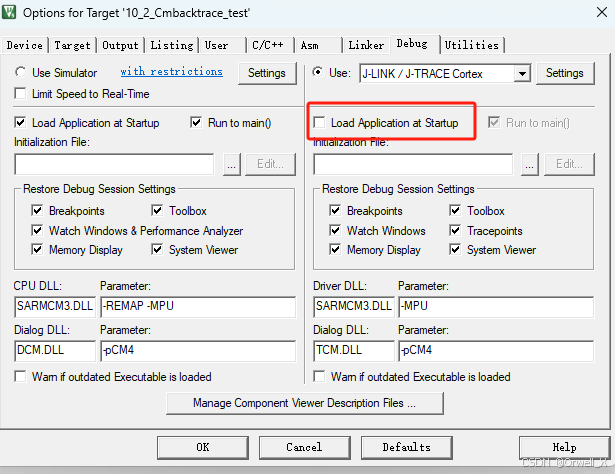615x474 pixels.
Task: Open the Help button
Action: (564, 447)
